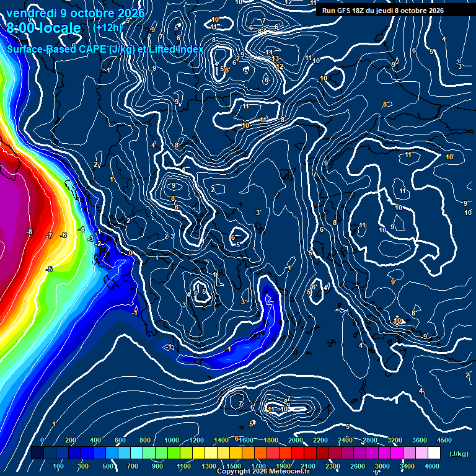The height and width of the screenshot is (476, 476).
Task: Click the '-8' lifted index contour label
Action: pyautogui.click(x=29, y=232)
